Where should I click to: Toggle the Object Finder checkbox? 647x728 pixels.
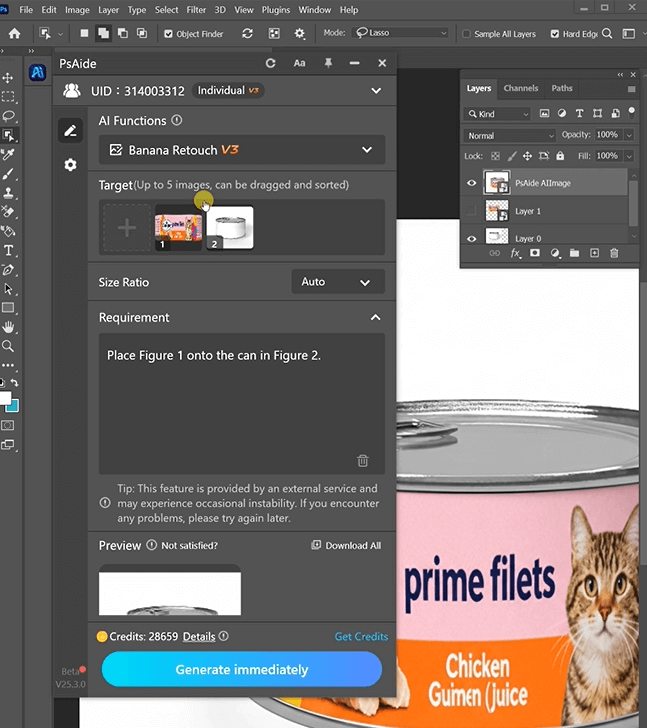pyautogui.click(x=168, y=34)
